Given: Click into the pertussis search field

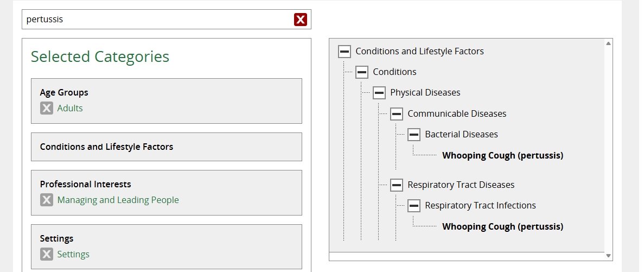Looking at the screenshot, I should [x=157, y=20].
